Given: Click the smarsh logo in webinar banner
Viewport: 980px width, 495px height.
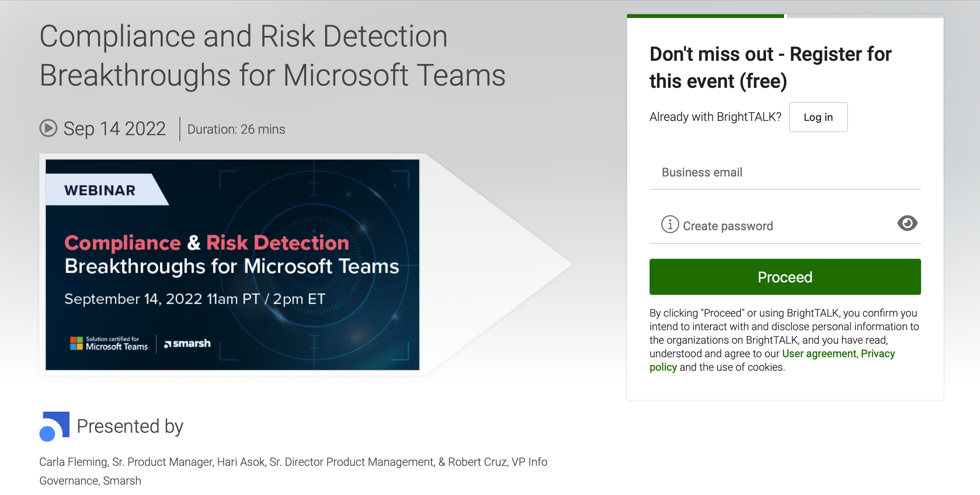Looking at the screenshot, I should click(187, 344).
